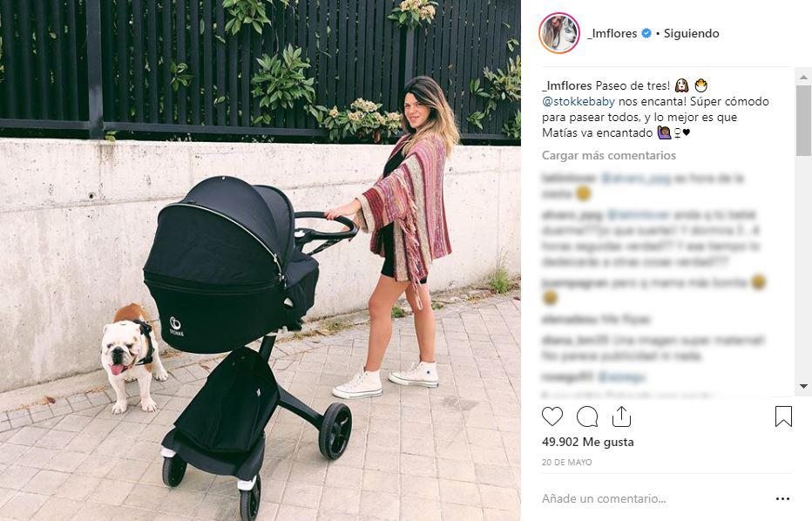This screenshot has height=521, width=812.
Task: Focus the Añade un comentario field
Action: (x=653, y=498)
